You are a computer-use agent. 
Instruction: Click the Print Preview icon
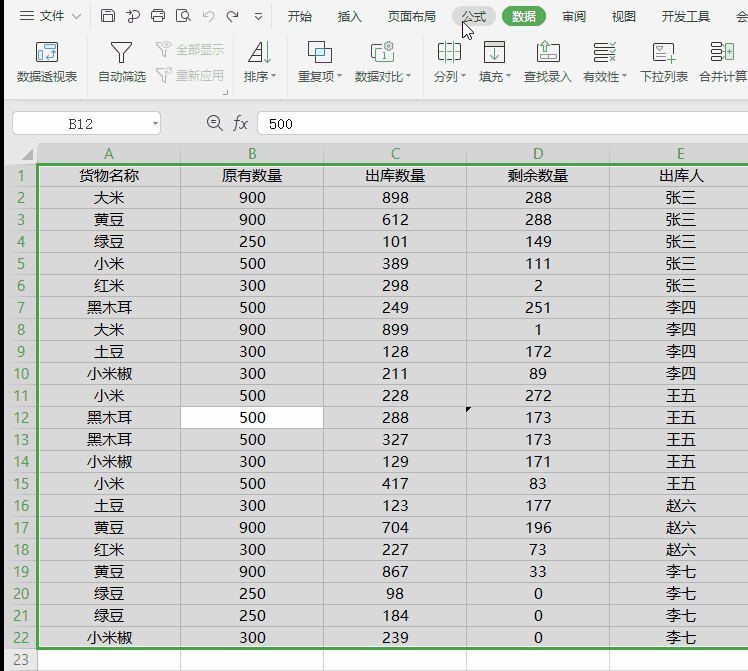click(183, 16)
